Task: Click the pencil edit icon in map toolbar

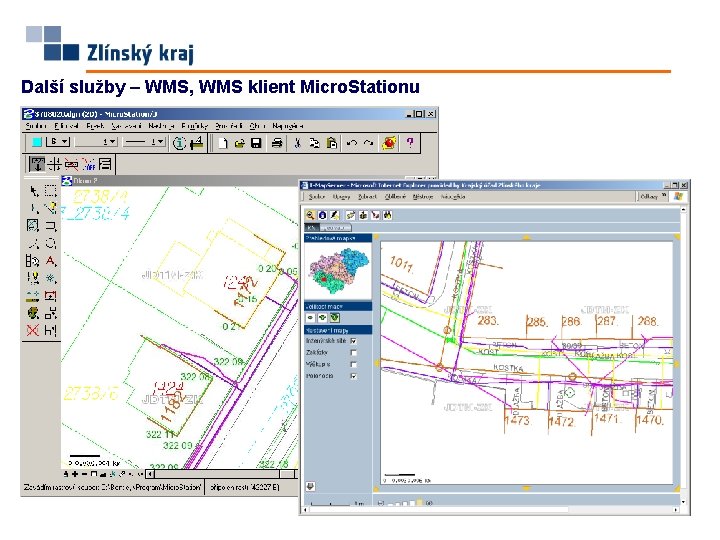Action: [x=334, y=215]
